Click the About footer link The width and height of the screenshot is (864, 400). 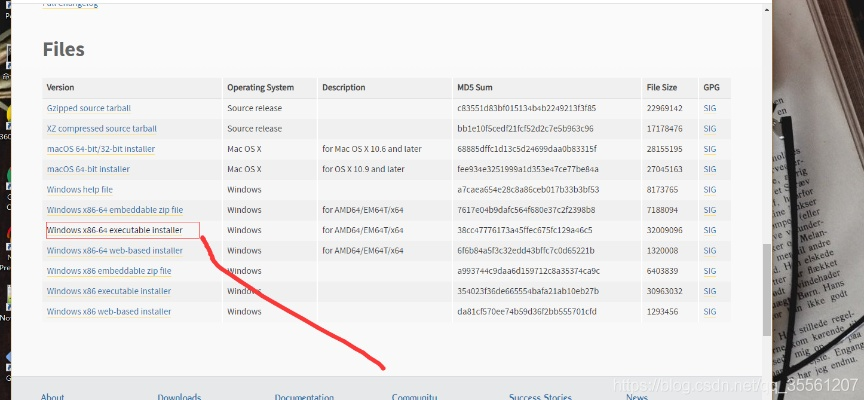[52, 396]
